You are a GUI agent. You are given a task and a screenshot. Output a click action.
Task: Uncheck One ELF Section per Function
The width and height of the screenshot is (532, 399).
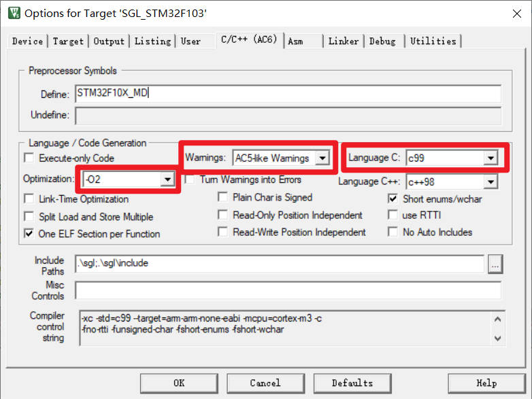[x=29, y=234]
